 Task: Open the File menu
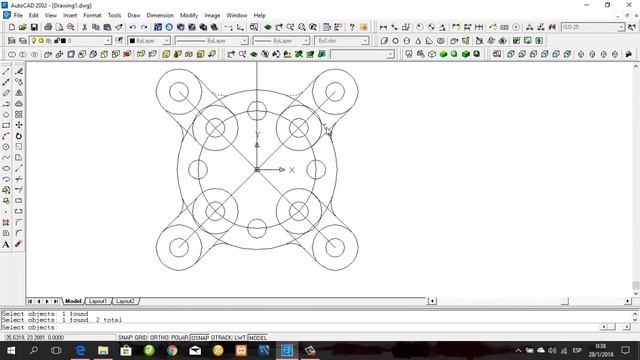tap(18, 16)
